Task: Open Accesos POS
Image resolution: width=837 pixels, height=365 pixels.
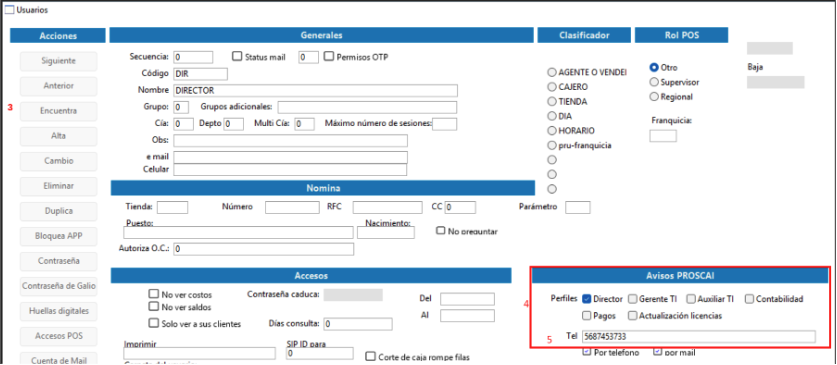Action: coord(59,336)
